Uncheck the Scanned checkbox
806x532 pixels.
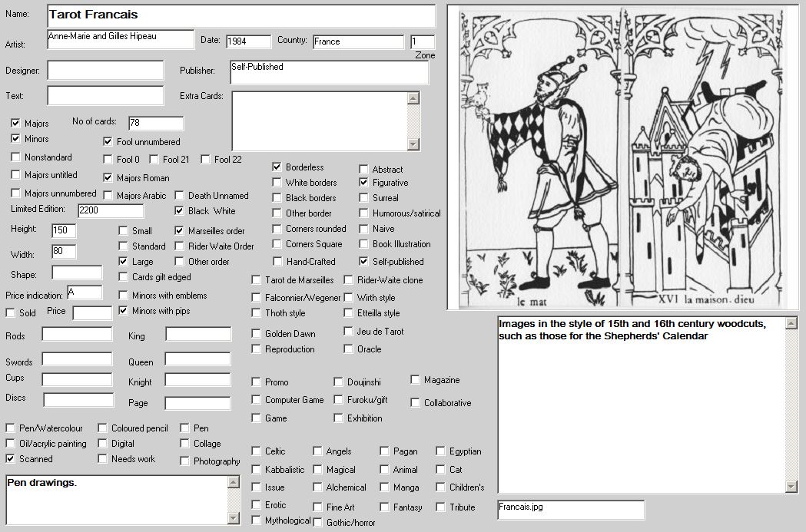(11, 459)
